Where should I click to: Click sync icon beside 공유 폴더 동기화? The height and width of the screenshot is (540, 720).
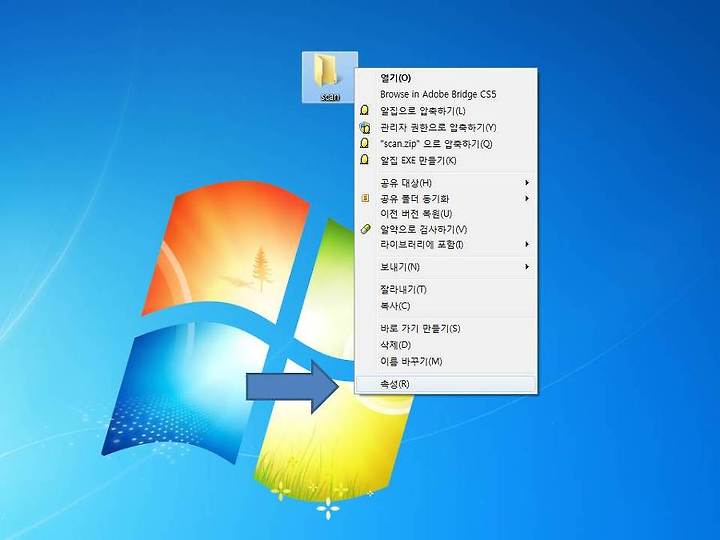(x=365, y=198)
